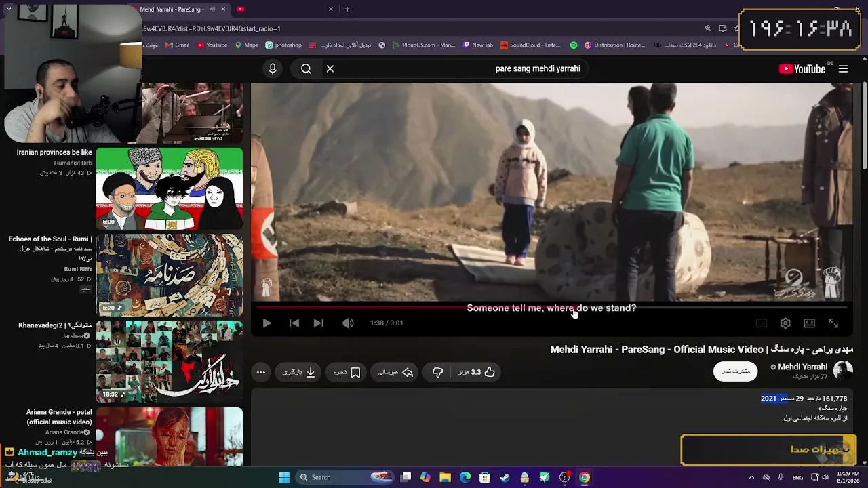Open Microsoft Edge from the taskbar
This screenshot has height=488, width=868.
pos(465,477)
